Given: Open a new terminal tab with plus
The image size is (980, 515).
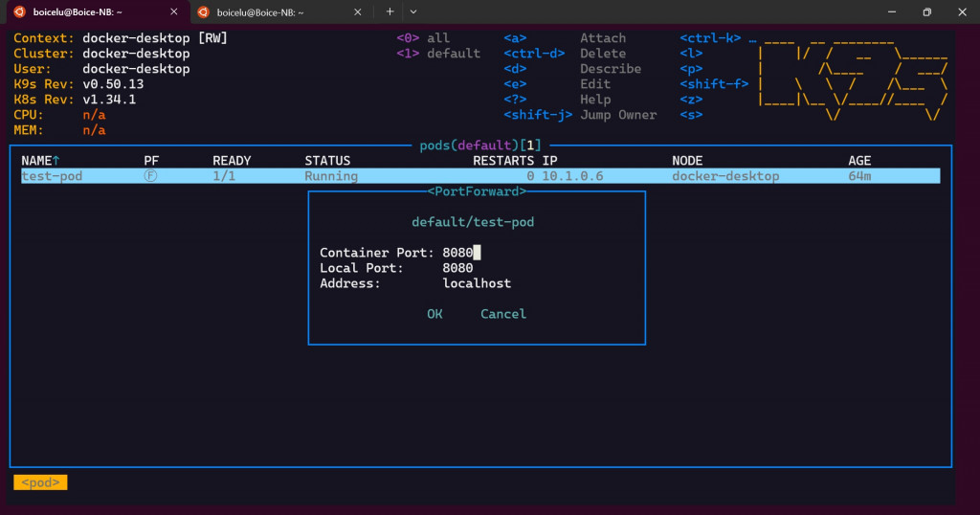Looking at the screenshot, I should (390, 11).
